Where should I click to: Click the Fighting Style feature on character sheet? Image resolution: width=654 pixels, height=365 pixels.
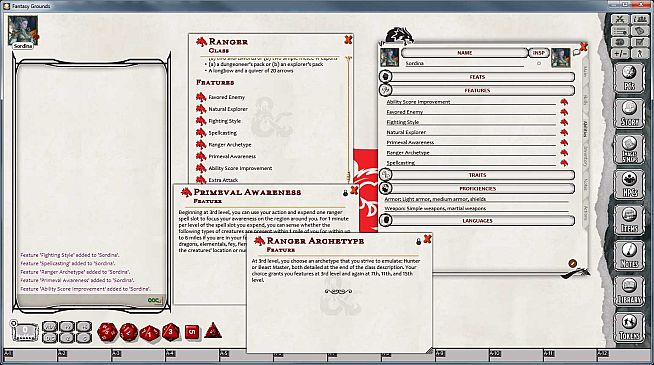471,122
